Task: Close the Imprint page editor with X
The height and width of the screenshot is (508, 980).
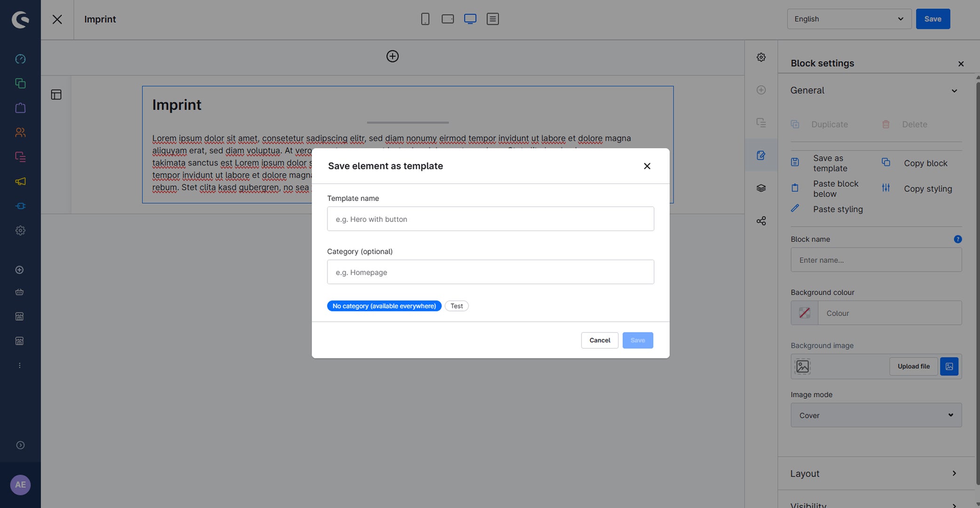Action: 57,19
